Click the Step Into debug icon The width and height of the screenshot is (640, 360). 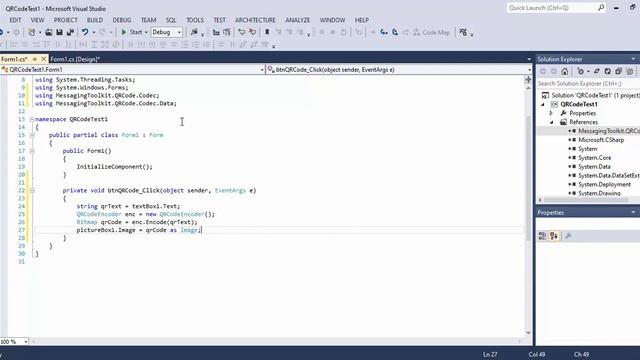click(x=384, y=32)
